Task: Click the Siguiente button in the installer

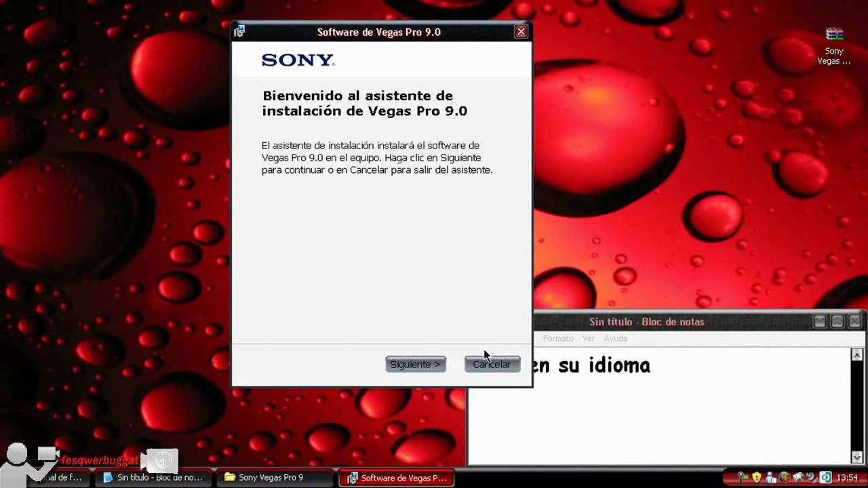Action: pos(416,364)
